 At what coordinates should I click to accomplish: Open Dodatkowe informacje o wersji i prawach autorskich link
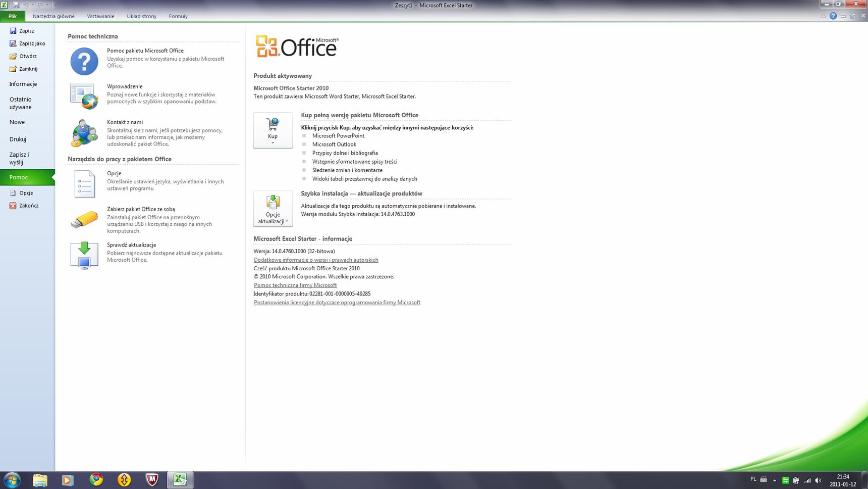316,260
